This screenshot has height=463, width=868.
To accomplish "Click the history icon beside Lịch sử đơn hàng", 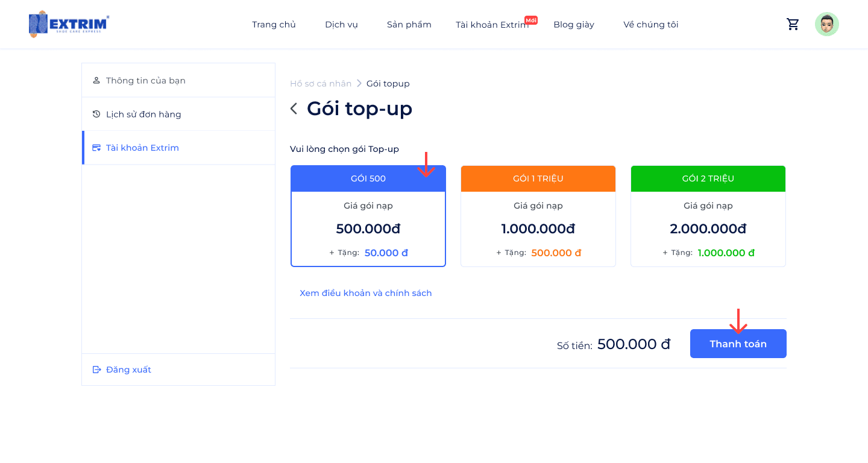I will coord(96,114).
